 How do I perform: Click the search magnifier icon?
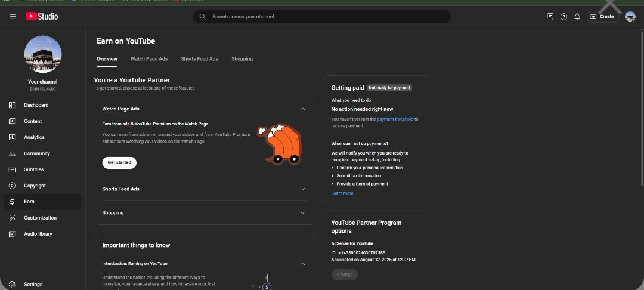coord(202,17)
